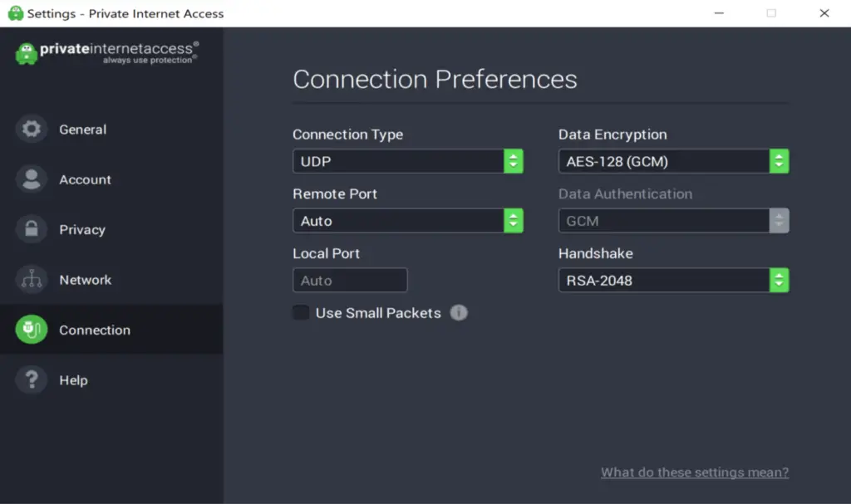Click the Data Authentication label

pos(625,193)
